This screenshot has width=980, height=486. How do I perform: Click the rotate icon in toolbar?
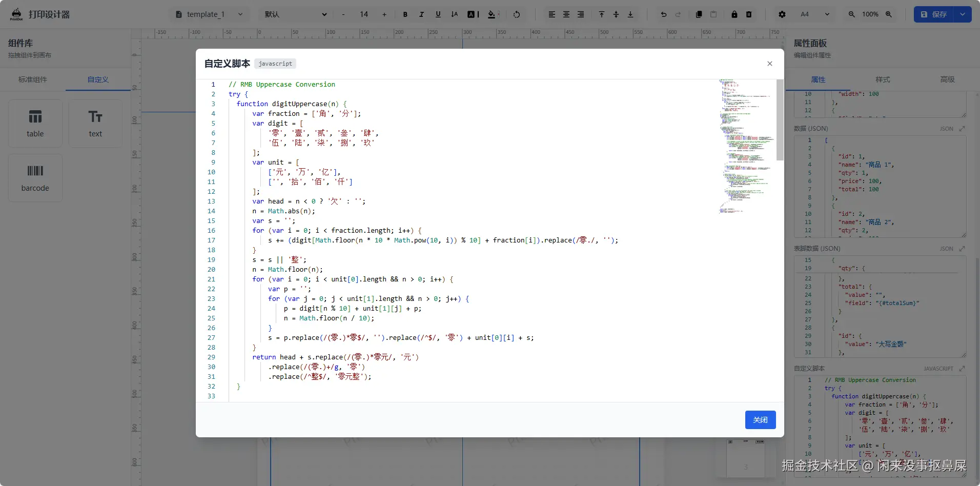click(x=517, y=14)
